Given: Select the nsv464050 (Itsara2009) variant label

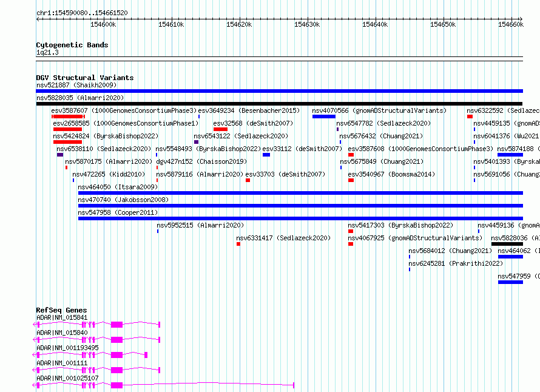Looking at the screenshot, I should coord(118,187).
